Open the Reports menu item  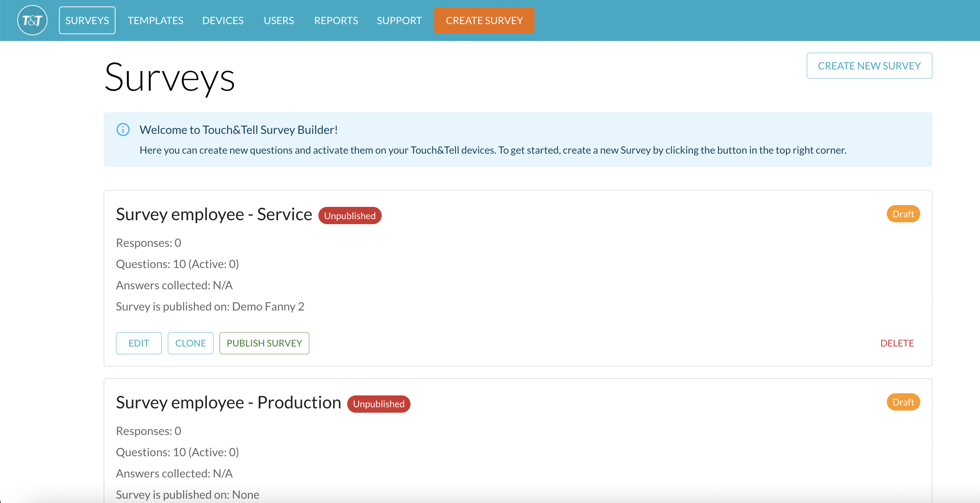tap(336, 20)
